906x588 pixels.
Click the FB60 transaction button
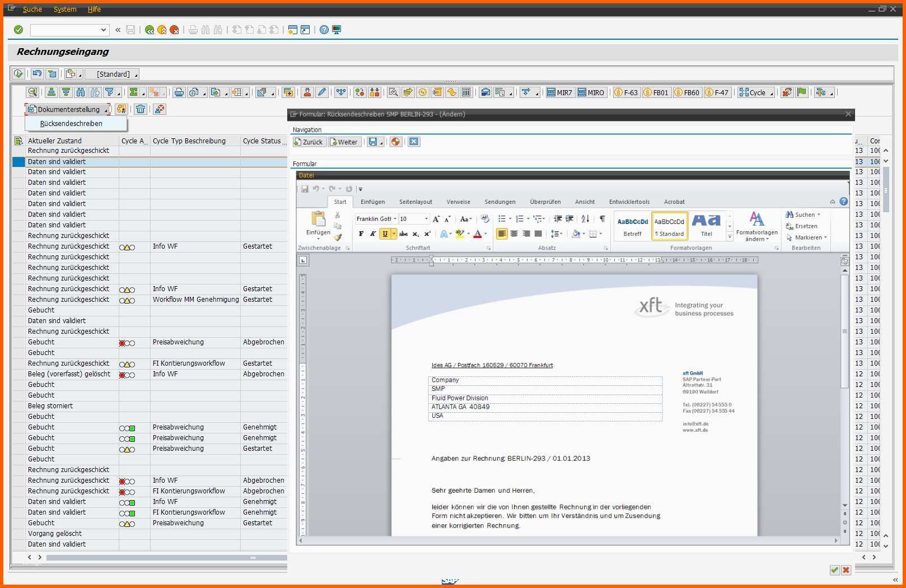686,92
